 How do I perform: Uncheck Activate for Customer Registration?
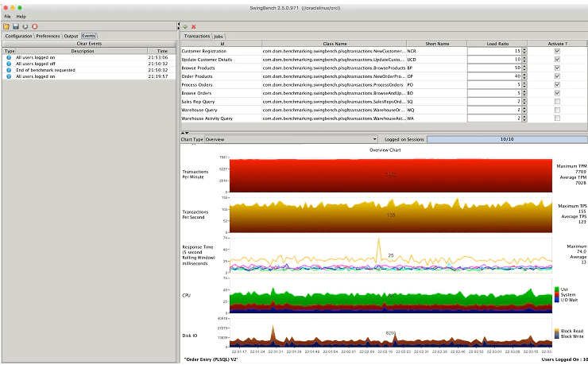(x=557, y=51)
